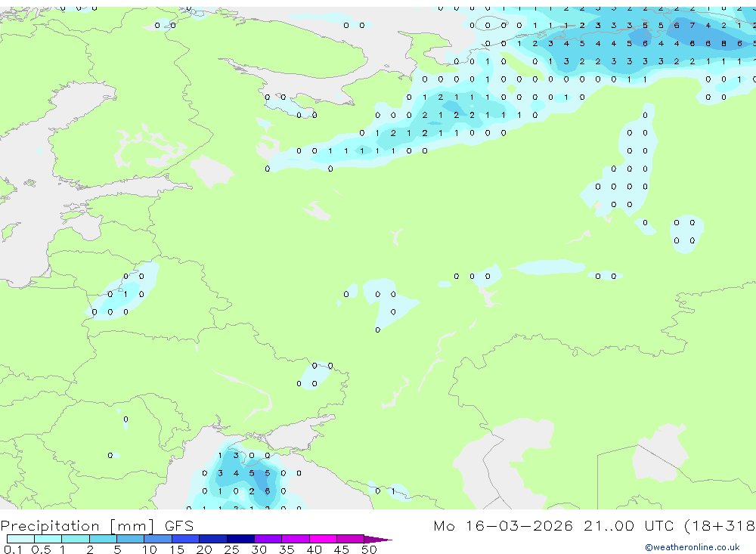Viewport: 756px width, 554px height.
Task: Choose the 25–30 mm navy legend swatch
Action: (x=240, y=539)
